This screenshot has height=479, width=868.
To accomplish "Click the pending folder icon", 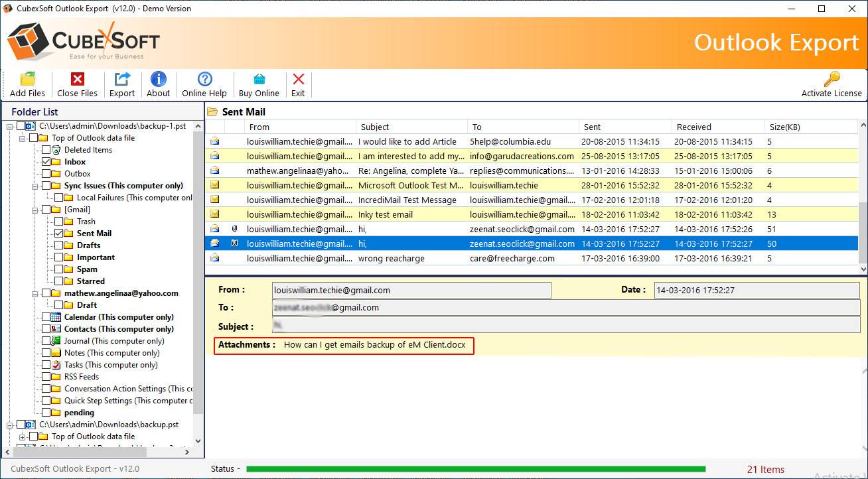I will (56, 413).
